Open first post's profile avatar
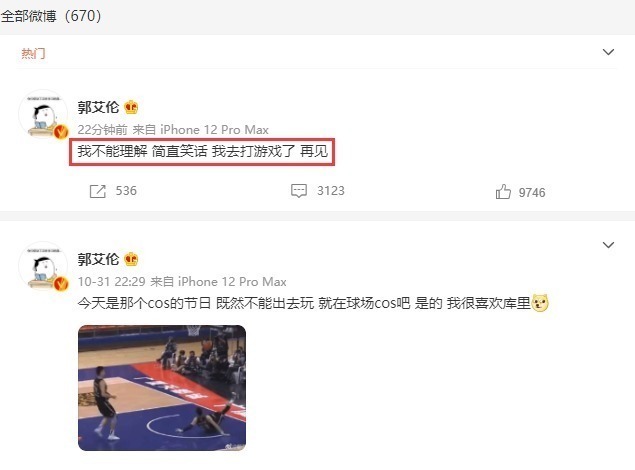Screen dimensions: 635x470 click(x=43, y=115)
